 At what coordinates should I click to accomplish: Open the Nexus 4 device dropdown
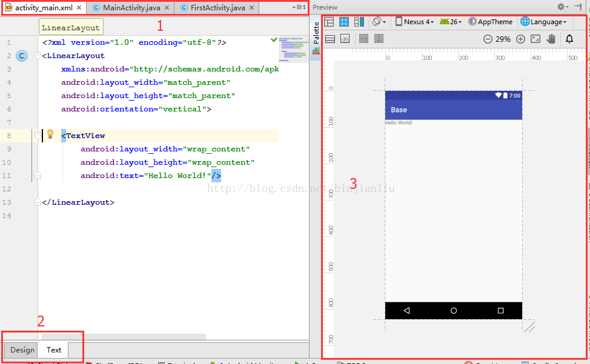[x=415, y=22]
